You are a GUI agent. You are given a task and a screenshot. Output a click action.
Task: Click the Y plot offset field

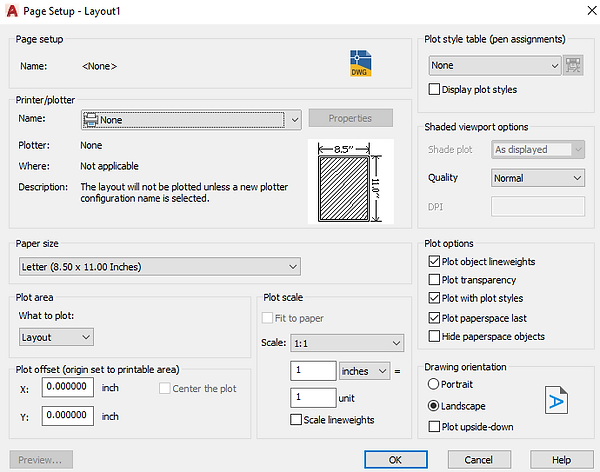[x=67, y=416]
